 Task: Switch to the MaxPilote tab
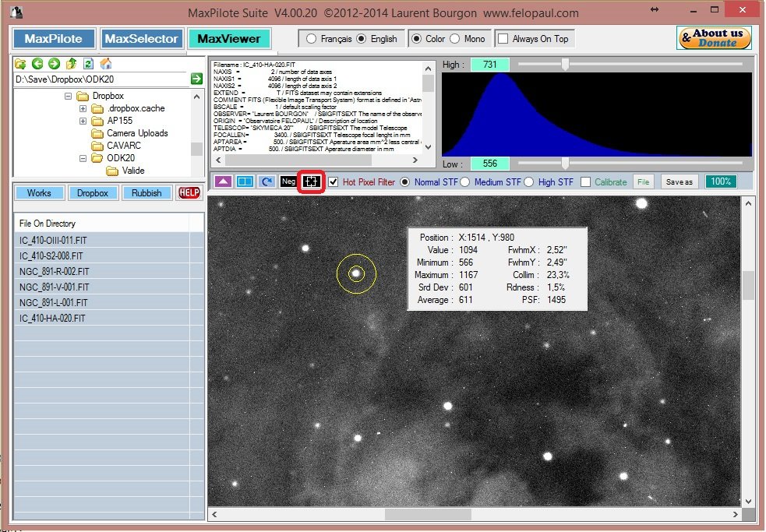coord(54,39)
